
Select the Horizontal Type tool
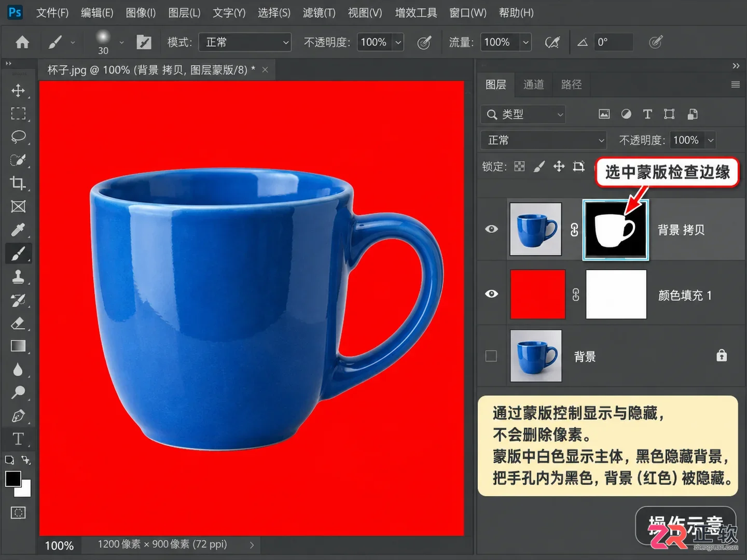[x=18, y=439]
